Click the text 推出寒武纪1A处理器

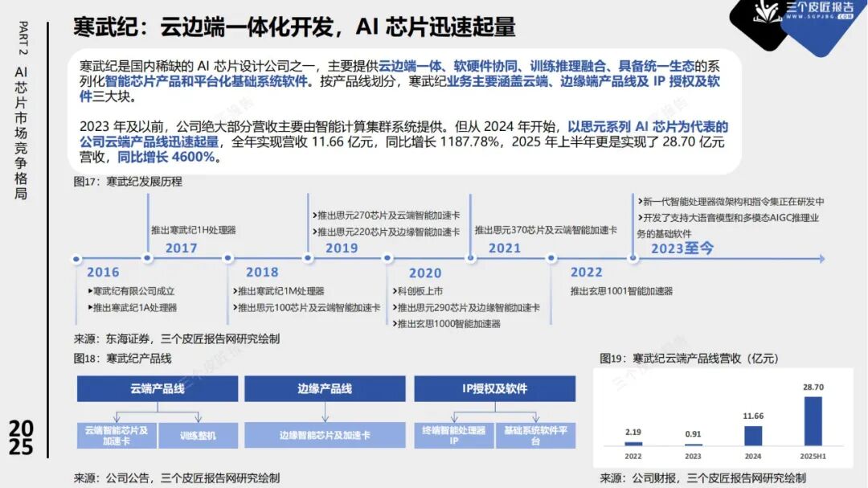tap(134, 307)
